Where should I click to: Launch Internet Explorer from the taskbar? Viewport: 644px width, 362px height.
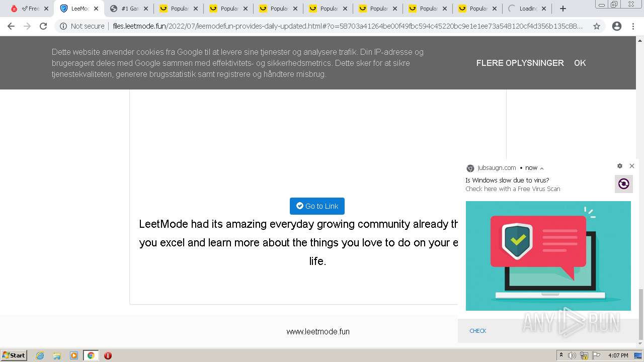click(40, 355)
